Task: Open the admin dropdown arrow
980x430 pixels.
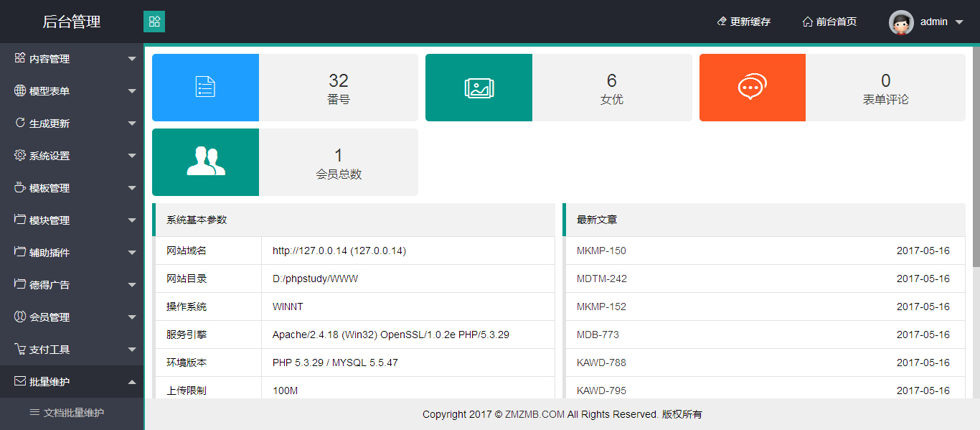Action: pos(959,22)
